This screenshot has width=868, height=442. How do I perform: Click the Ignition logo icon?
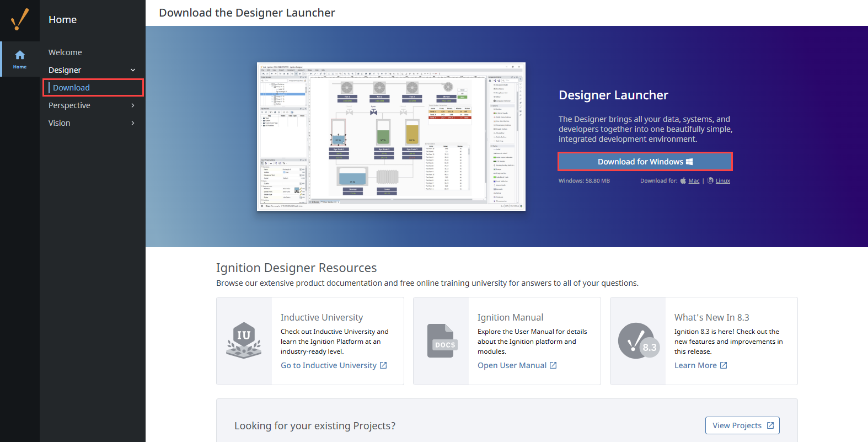[20, 20]
